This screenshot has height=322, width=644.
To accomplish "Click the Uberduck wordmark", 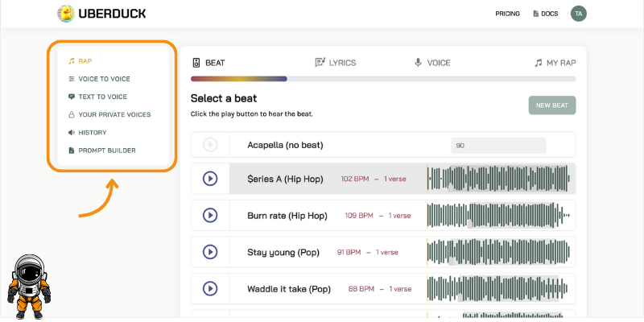I will 112,14.
